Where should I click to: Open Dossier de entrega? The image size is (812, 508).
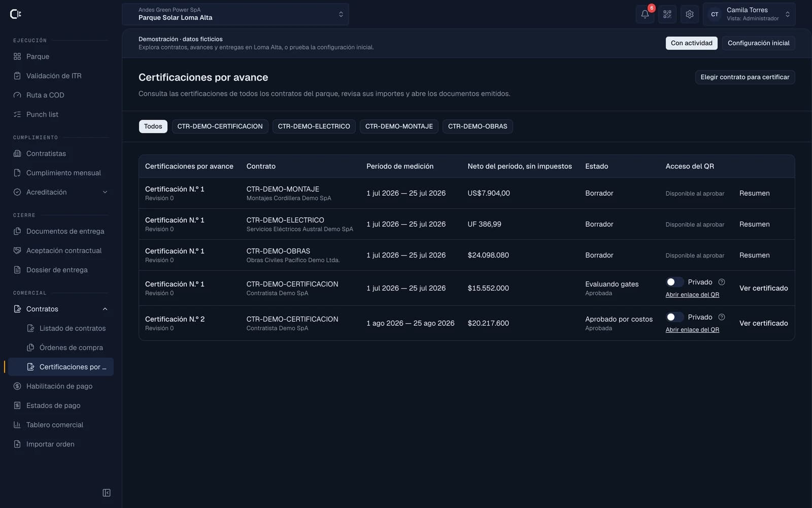[61, 270]
